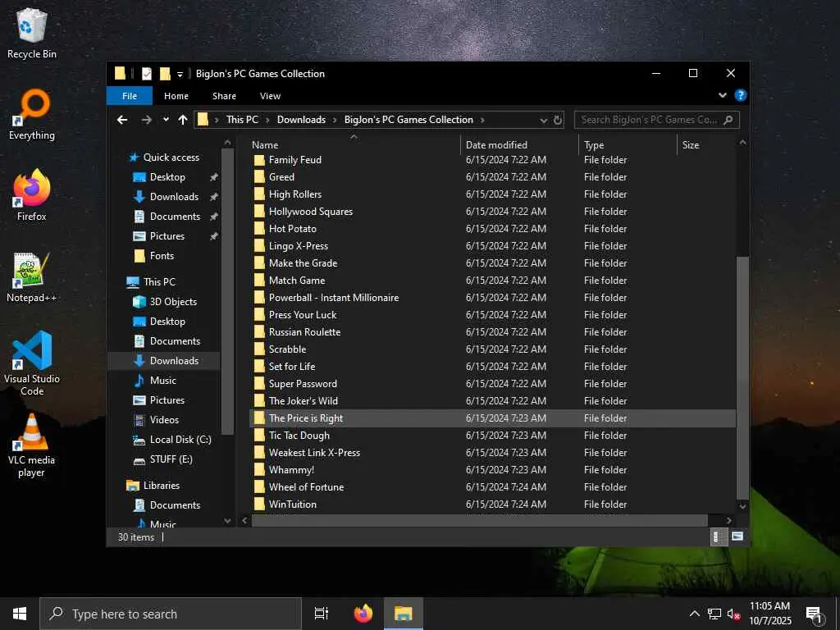Expand breadcrumb chevron after Downloads
Image resolution: width=840 pixels, height=630 pixels.
pos(335,120)
